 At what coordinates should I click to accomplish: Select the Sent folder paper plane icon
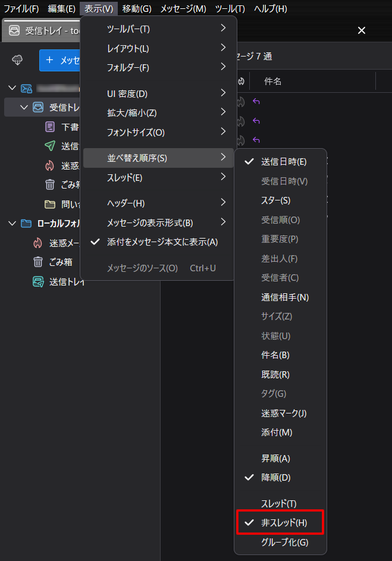[50, 146]
